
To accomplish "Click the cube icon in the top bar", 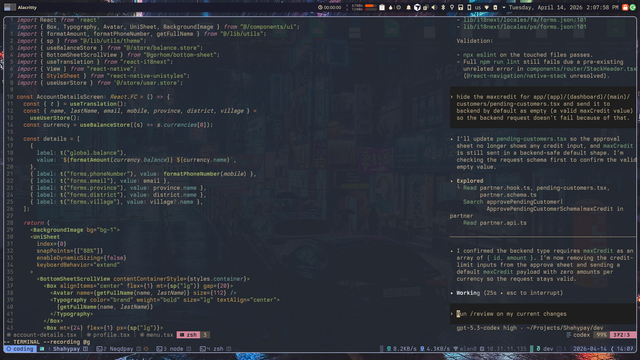I will pos(417,7).
